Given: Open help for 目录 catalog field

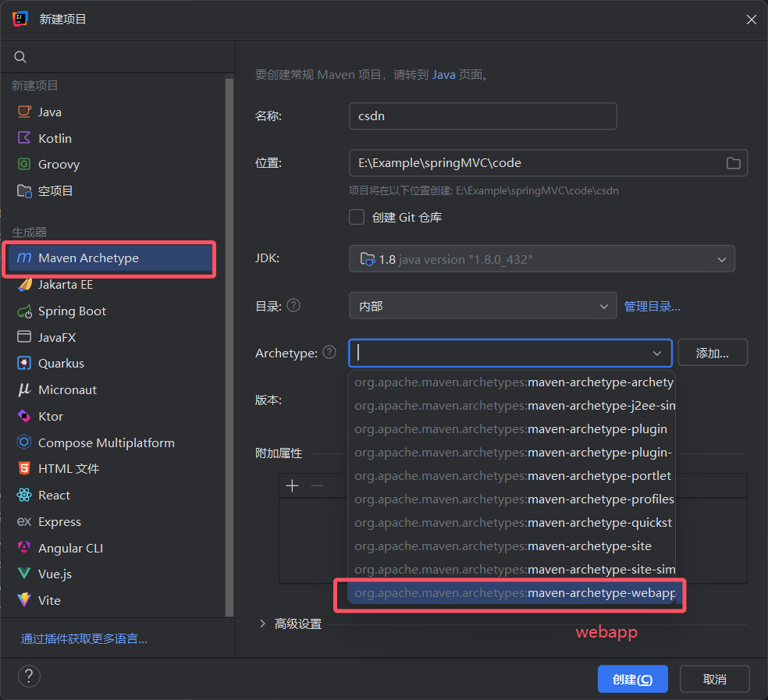Looking at the screenshot, I should (x=293, y=306).
